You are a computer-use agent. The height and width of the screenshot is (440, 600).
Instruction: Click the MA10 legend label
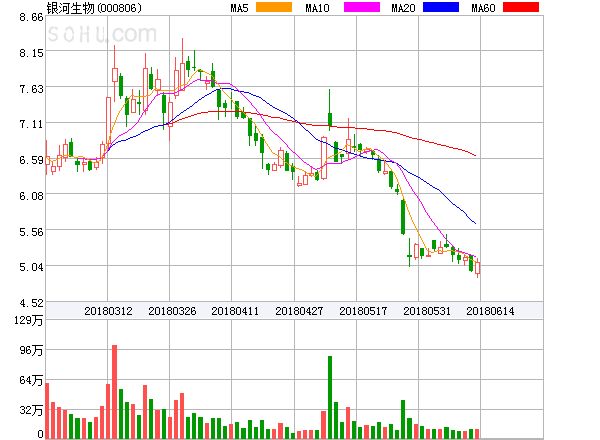pos(317,8)
